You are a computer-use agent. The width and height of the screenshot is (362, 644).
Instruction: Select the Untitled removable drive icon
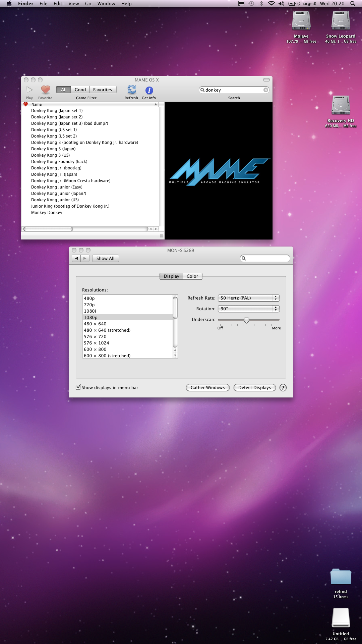(341, 618)
